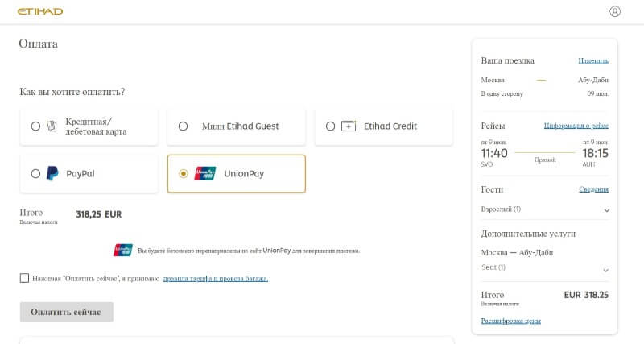Screen dimensions: 644x344
Task: Click the small UnionPay logo near redirect notice
Action: (x=123, y=250)
